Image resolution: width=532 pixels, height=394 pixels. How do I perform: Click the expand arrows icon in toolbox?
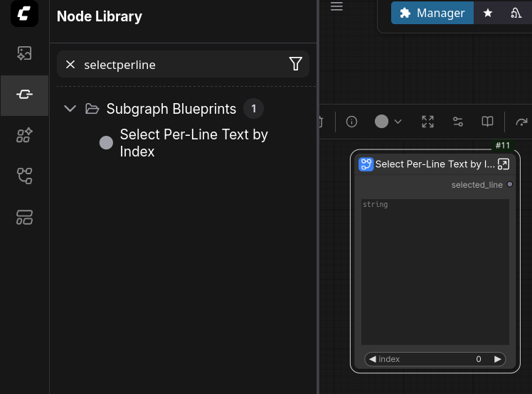[427, 122]
